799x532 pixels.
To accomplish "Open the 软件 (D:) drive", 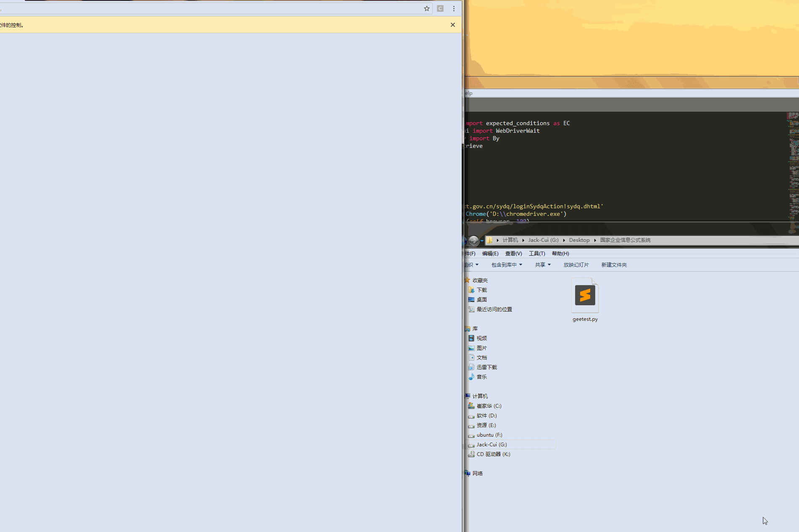I will click(486, 416).
